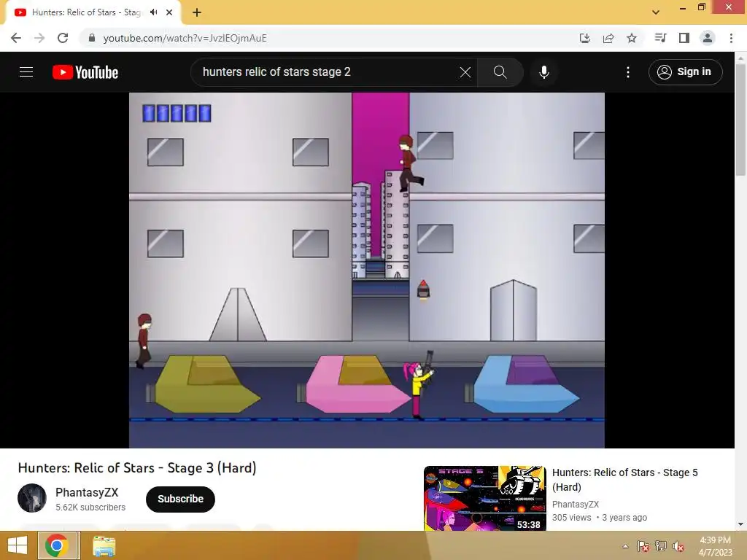Open YouTube settings three-dot menu

coord(628,72)
